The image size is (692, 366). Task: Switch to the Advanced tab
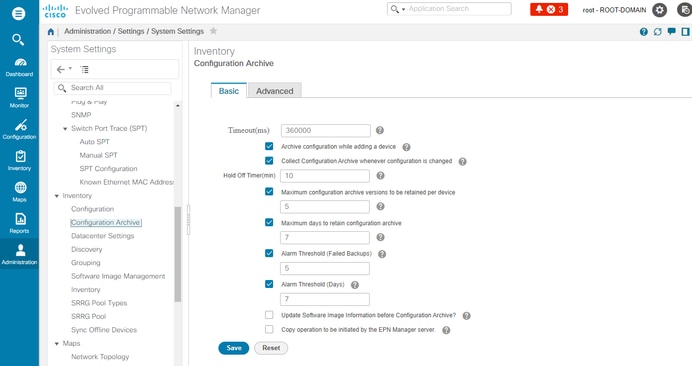click(275, 91)
